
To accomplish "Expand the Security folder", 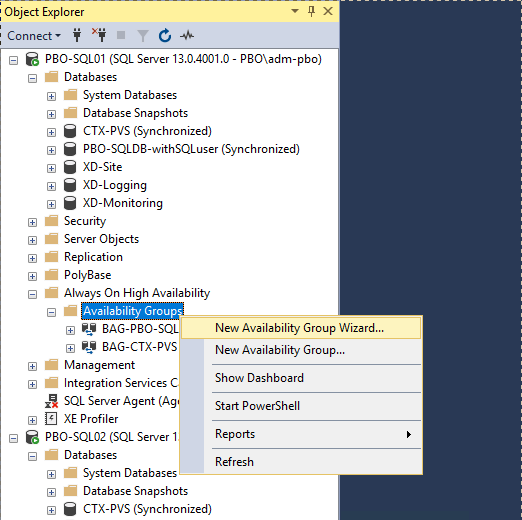I will tap(32, 222).
